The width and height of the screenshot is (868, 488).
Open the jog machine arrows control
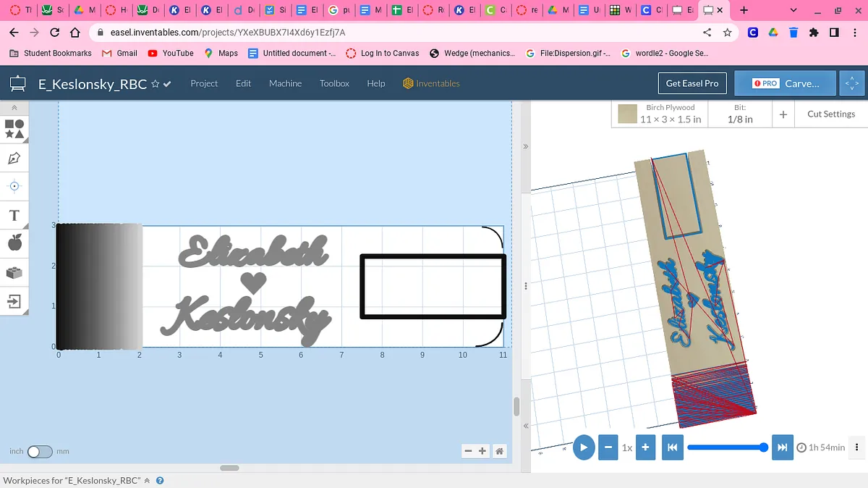[851, 83]
